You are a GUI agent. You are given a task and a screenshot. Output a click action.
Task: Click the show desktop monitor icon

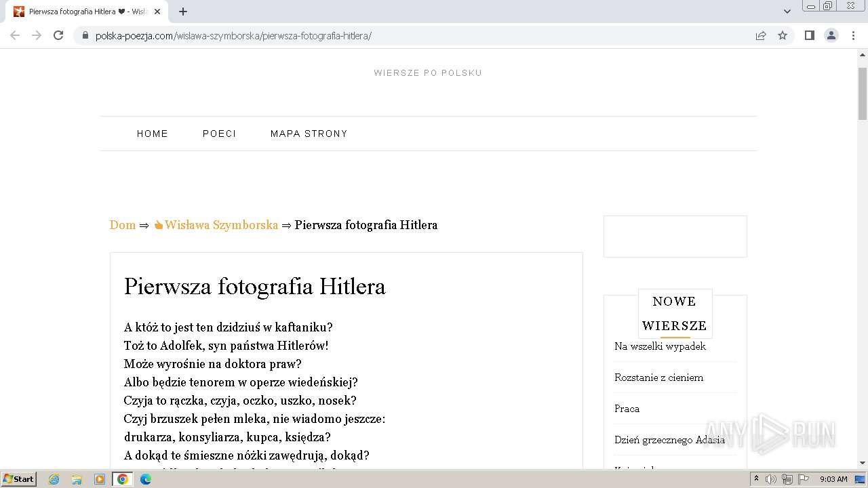860,479
